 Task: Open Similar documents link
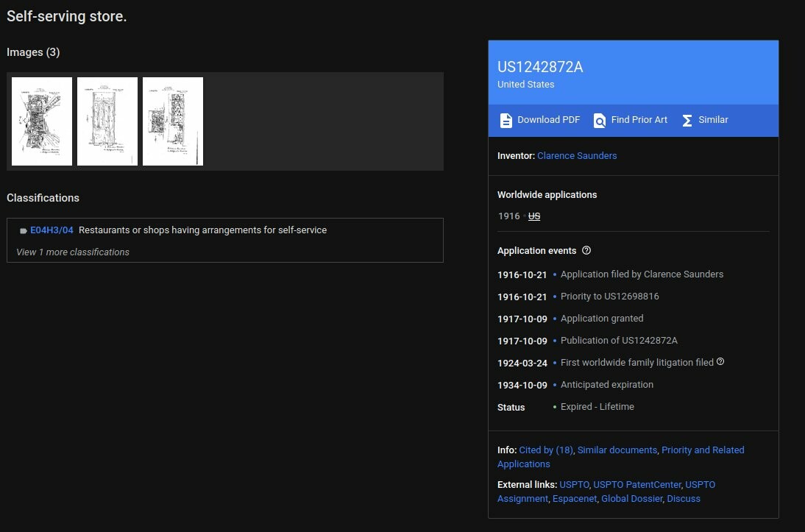tap(617, 450)
